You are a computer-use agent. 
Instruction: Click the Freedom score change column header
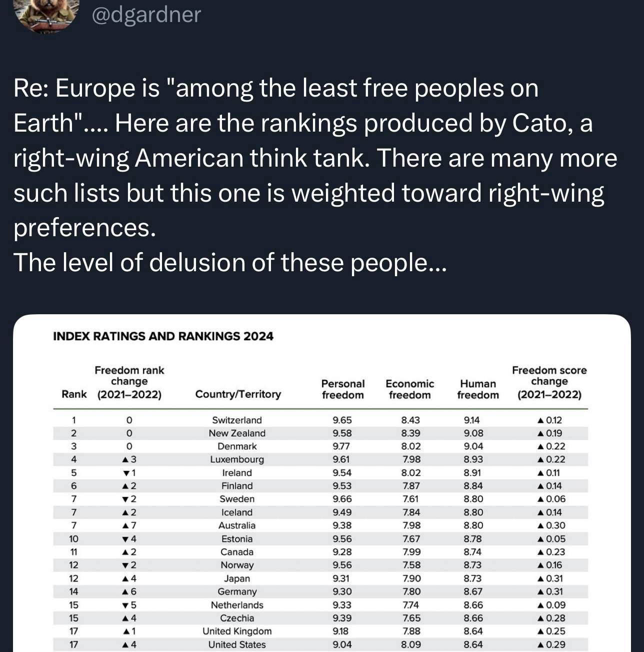[549, 382]
